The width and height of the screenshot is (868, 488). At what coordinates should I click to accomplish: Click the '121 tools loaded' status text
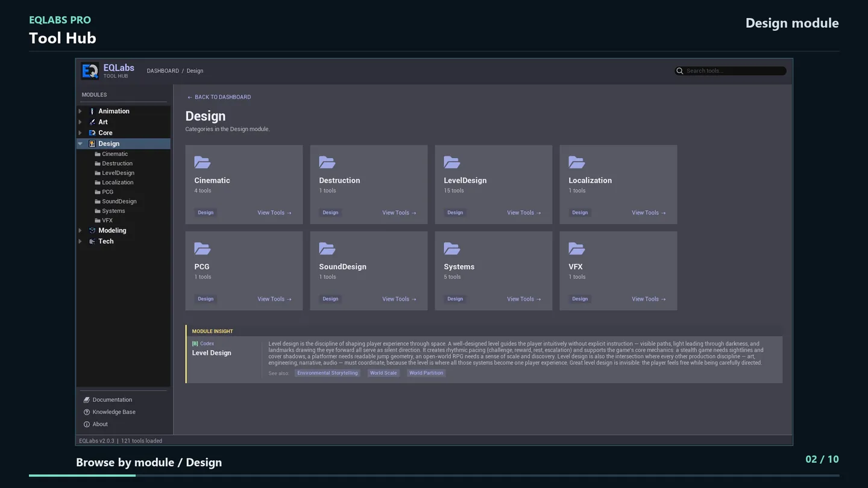tap(142, 441)
